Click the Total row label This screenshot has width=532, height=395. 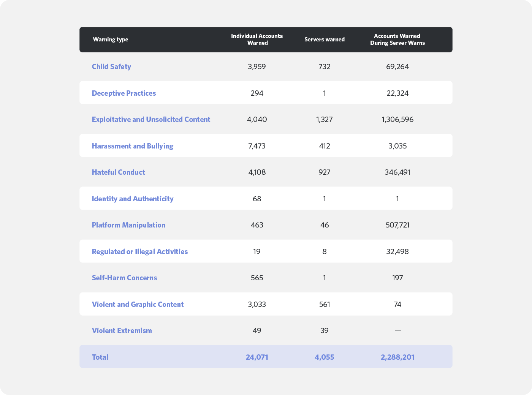(x=100, y=357)
